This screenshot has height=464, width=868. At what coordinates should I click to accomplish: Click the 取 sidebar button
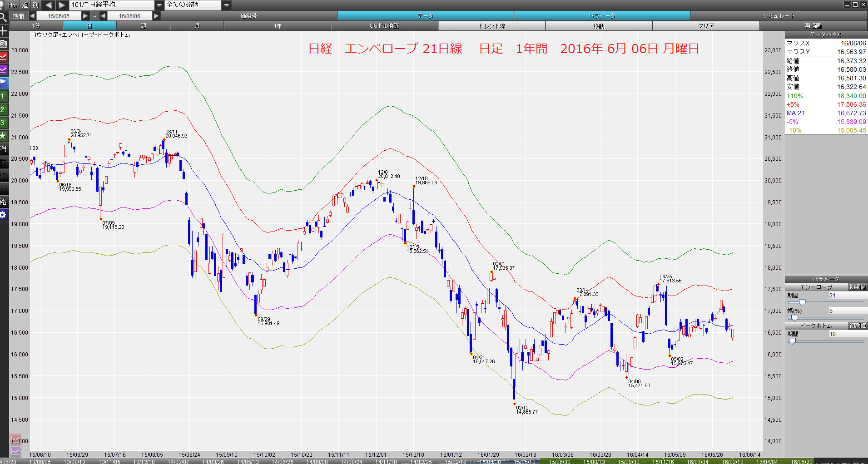coord(4,175)
